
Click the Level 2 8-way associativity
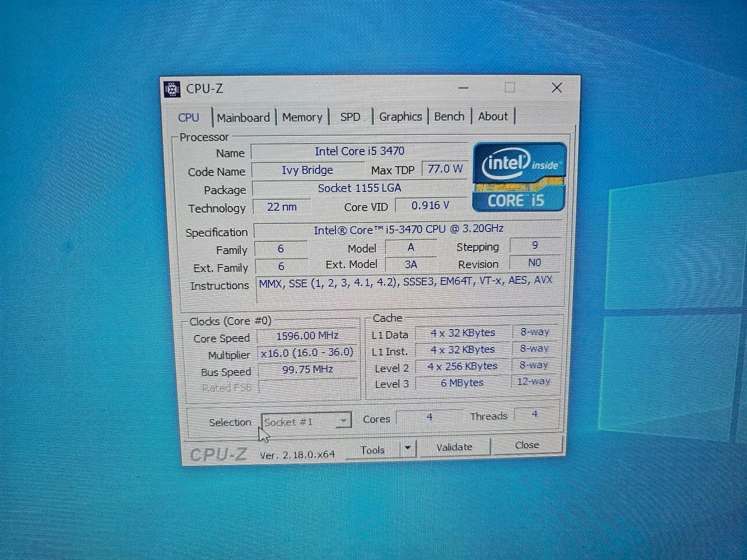534,365
